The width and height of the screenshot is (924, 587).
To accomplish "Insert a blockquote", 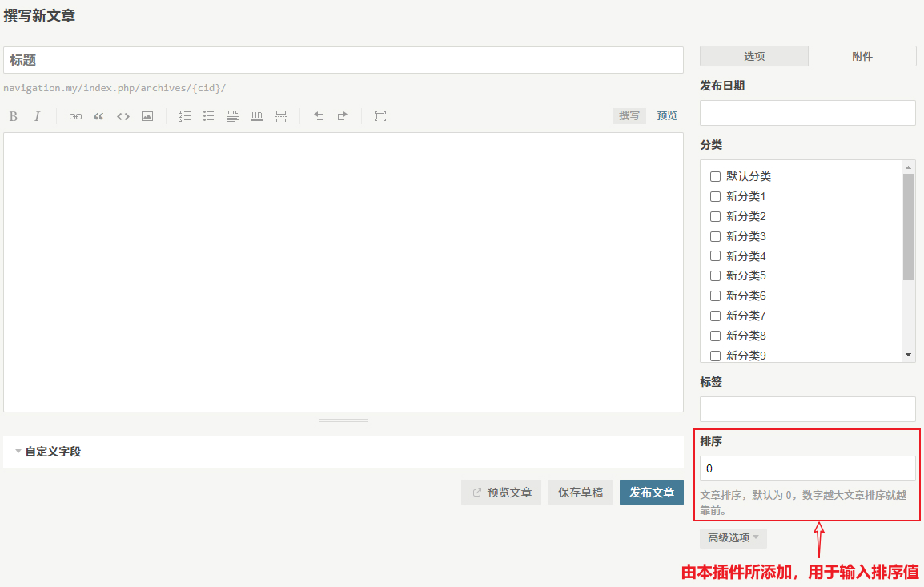I will pos(99,116).
